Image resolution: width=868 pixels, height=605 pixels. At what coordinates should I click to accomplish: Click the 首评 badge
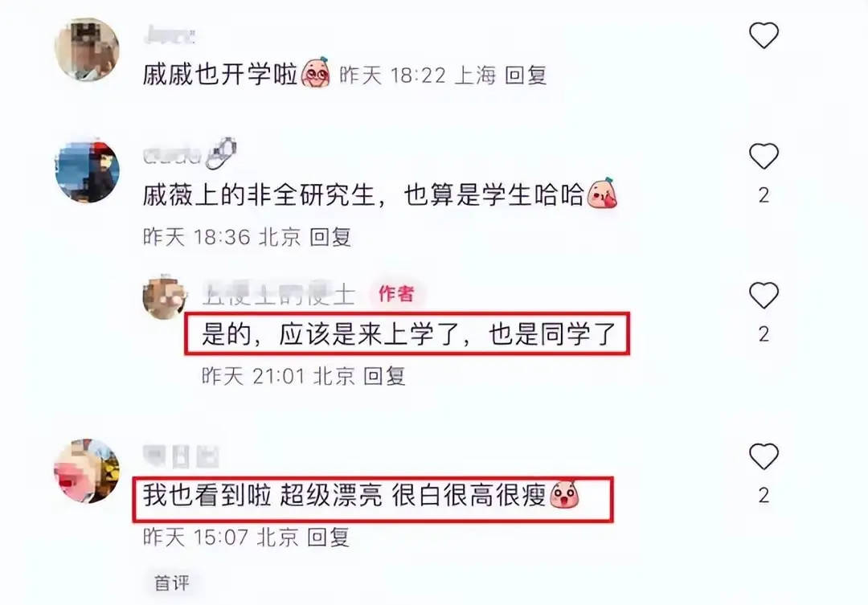tap(172, 583)
